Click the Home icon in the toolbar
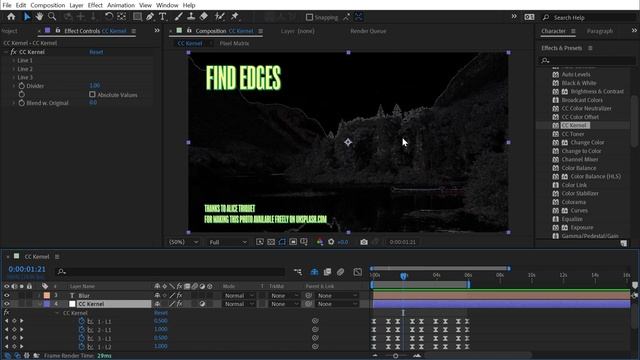640x360 pixels. coord(11,17)
